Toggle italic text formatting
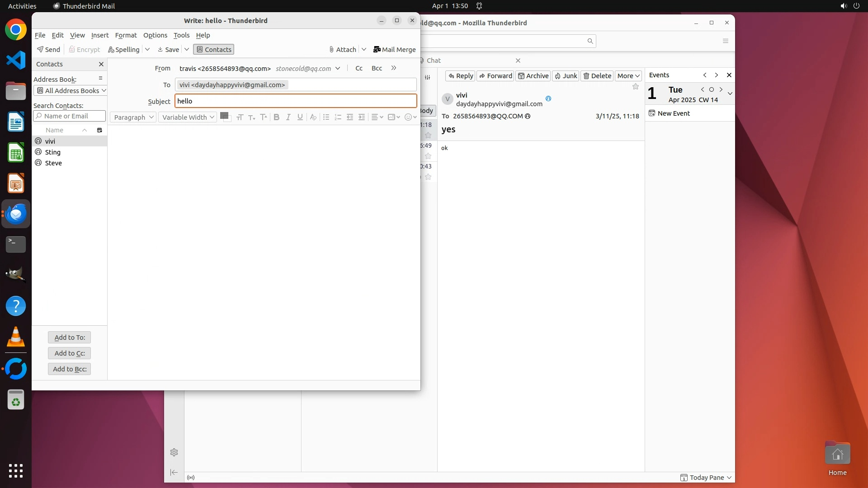The height and width of the screenshot is (488, 868). 288,117
